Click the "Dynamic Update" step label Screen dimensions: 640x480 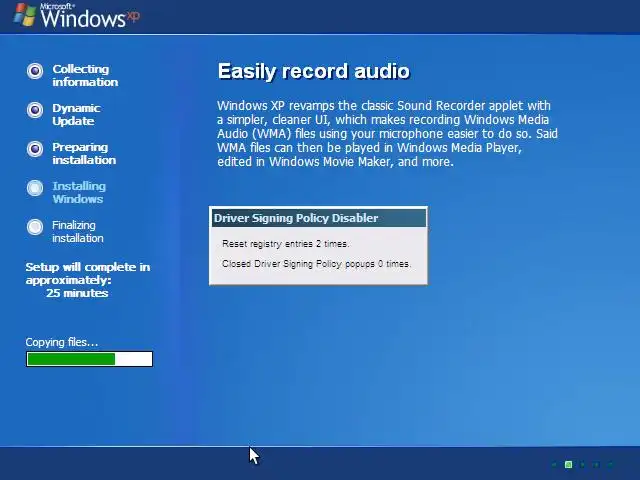point(76,114)
